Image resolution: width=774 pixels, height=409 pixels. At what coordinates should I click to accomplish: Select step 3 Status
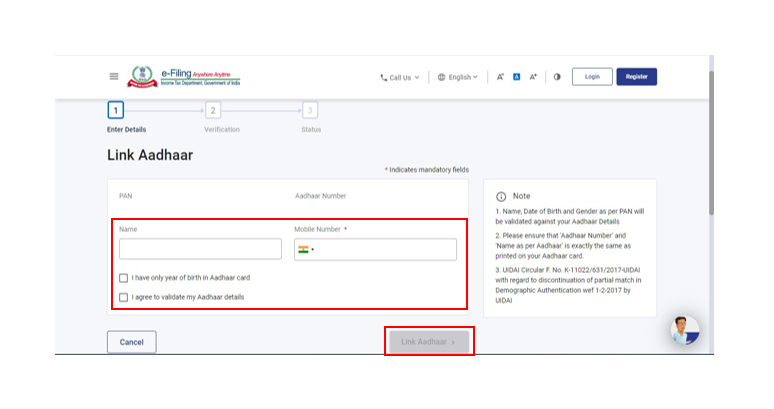[310, 110]
